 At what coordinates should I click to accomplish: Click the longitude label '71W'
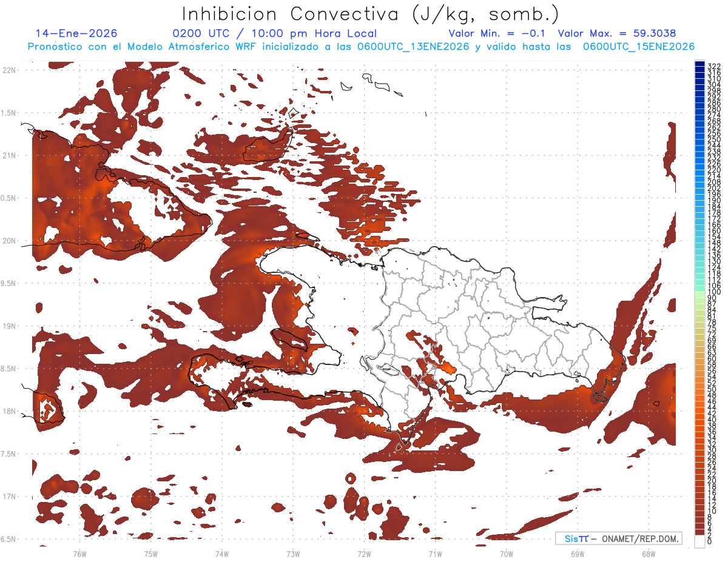point(435,554)
